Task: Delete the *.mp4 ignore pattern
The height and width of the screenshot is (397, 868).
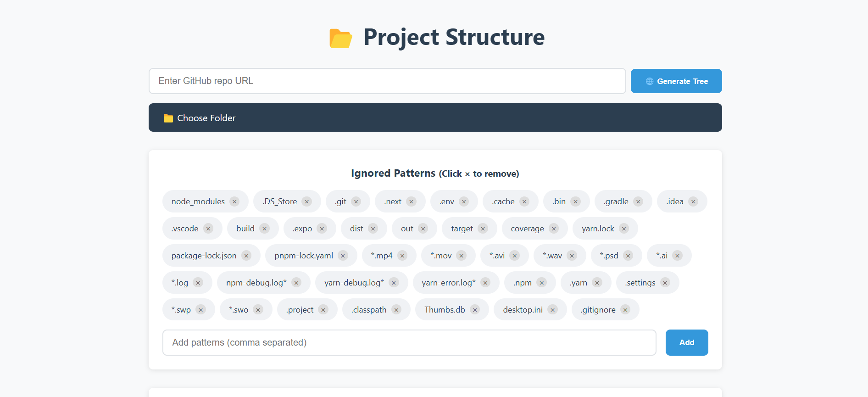Action: [x=402, y=256]
